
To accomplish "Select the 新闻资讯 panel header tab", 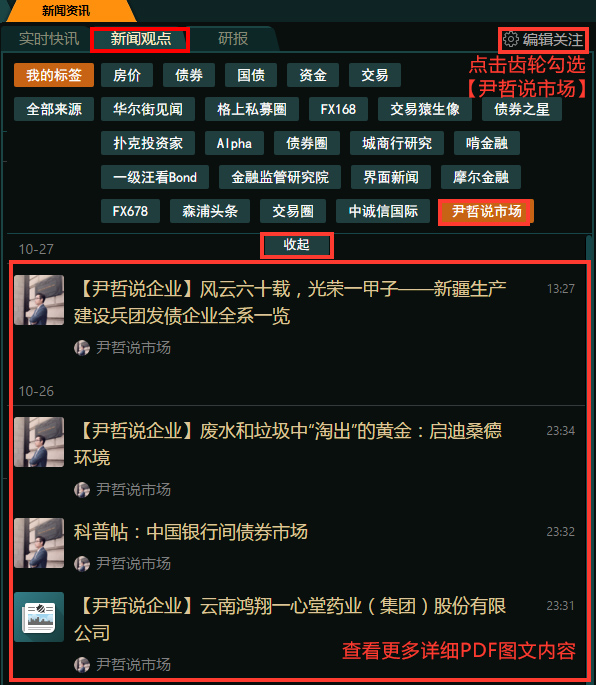I will [x=66, y=10].
